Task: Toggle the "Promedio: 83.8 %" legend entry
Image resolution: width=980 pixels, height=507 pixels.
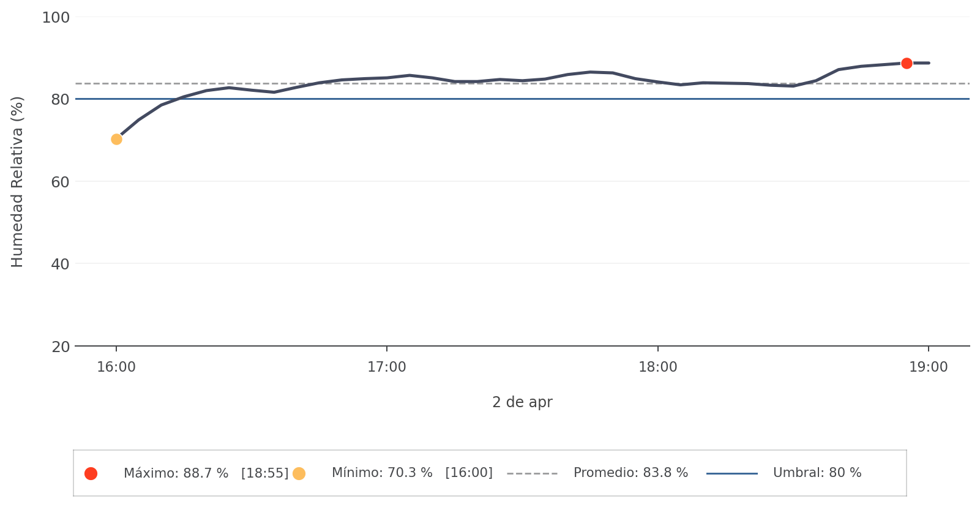Action: [x=630, y=473]
